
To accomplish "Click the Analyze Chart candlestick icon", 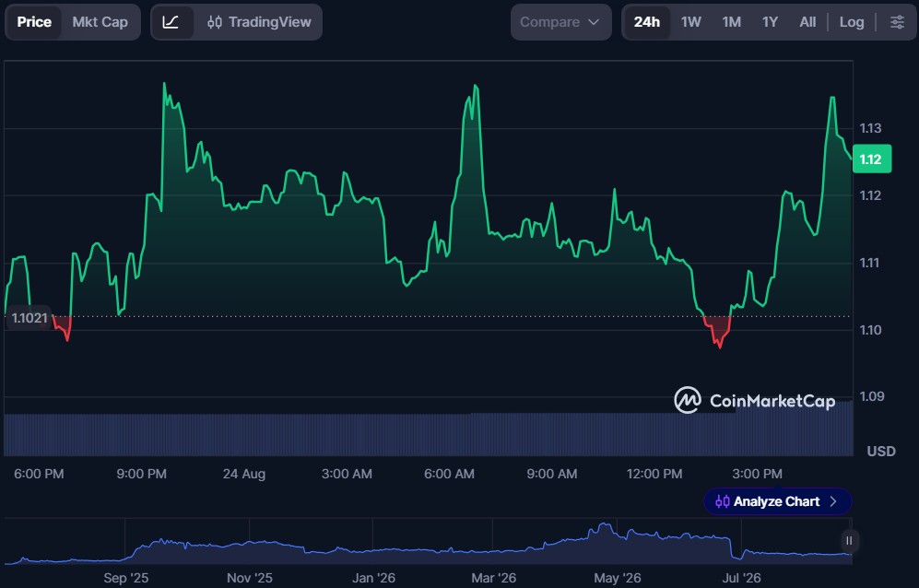I will pos(723,501).
